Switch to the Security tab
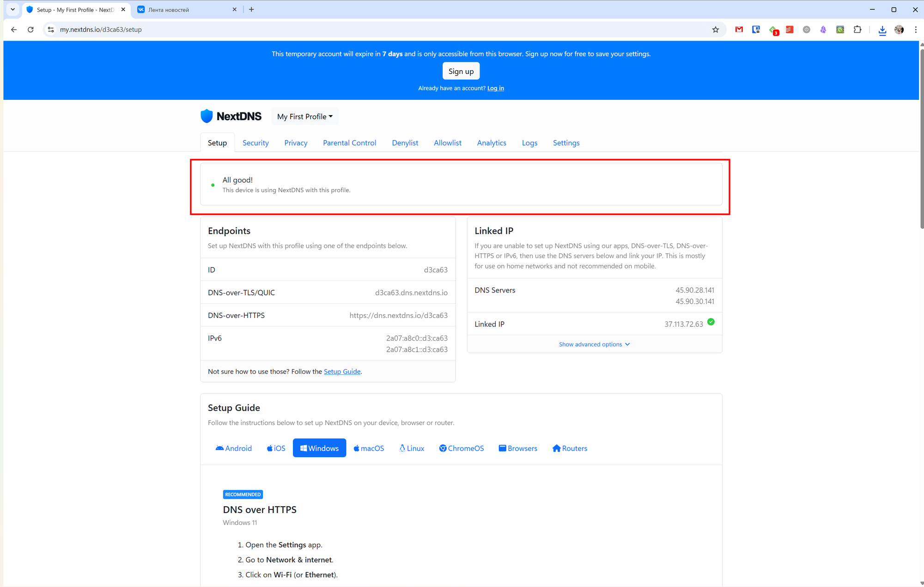Image resolution: width=924 pixels, height=587 pixels. click(255, 143)
